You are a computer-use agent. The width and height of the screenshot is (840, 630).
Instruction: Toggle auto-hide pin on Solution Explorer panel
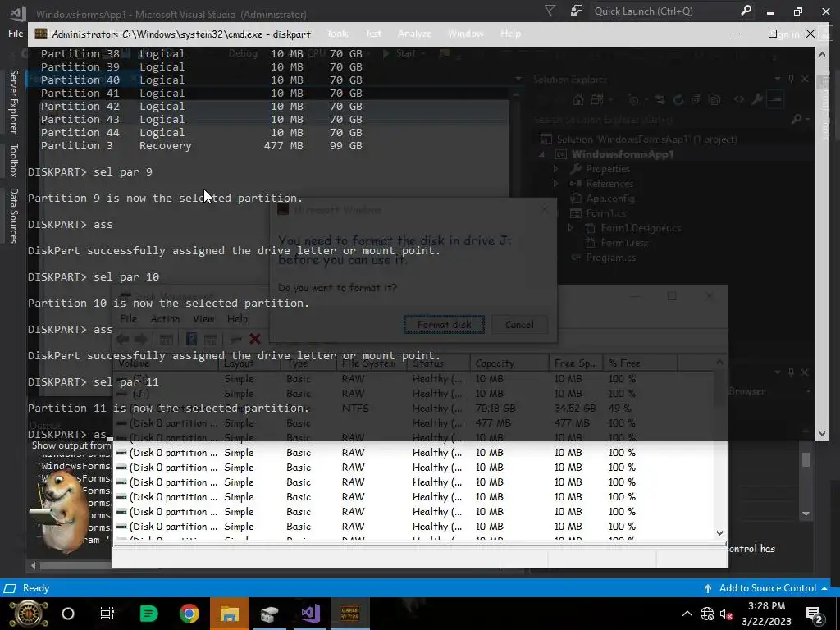click(x=791, y=79)
